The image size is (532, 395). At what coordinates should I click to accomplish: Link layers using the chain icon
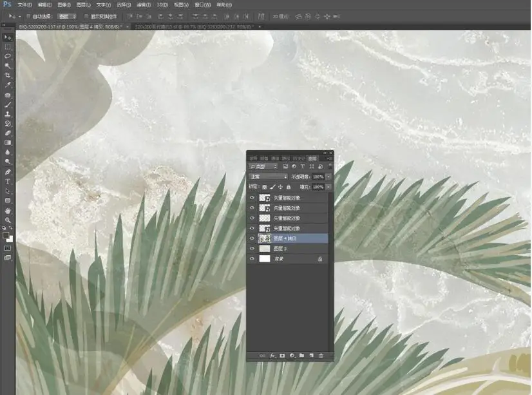[x=262, y=356]
